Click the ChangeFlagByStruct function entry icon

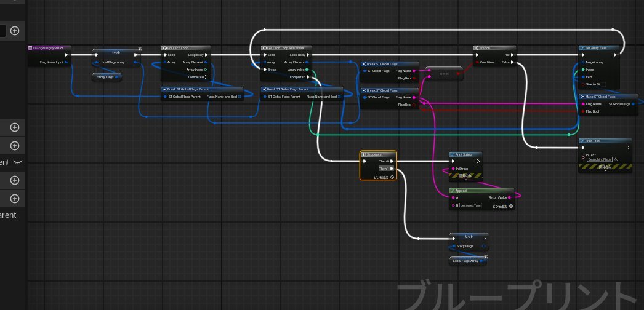(30, 47)
